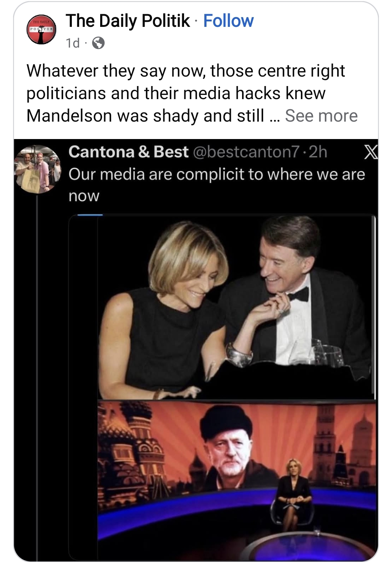Click The Daily Politik page name
392x562 pixels.
pos(128,21)
